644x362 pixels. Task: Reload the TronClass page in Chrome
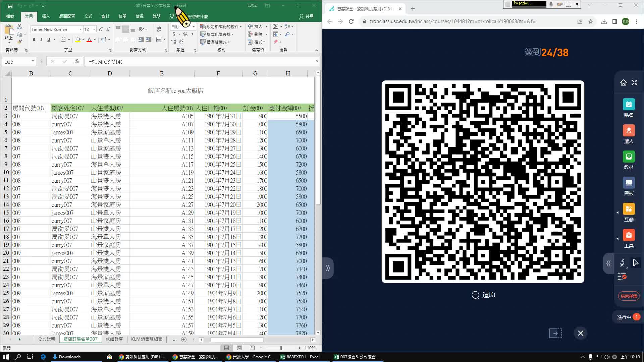tap(351, 21)
